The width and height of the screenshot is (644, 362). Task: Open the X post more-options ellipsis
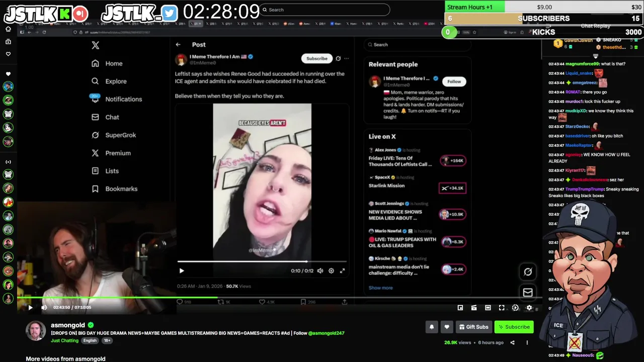tap(346, 58)
